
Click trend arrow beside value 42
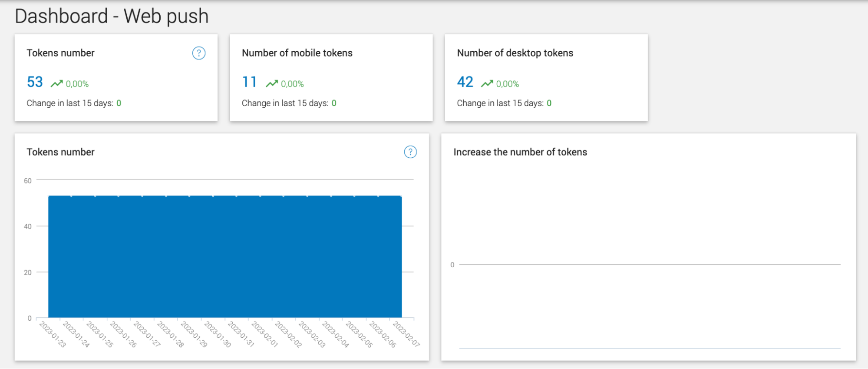487,83
